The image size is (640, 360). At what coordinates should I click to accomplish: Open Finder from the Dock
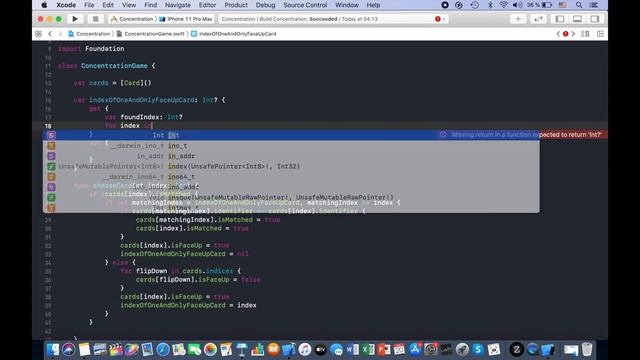pyautogui.click(x=53, y=349)
